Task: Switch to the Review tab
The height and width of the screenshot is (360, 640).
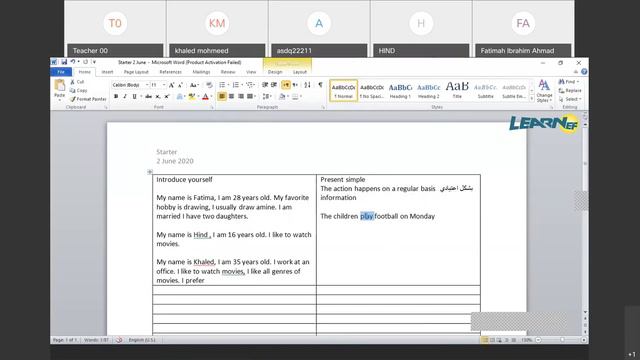Action: point(228,72)
